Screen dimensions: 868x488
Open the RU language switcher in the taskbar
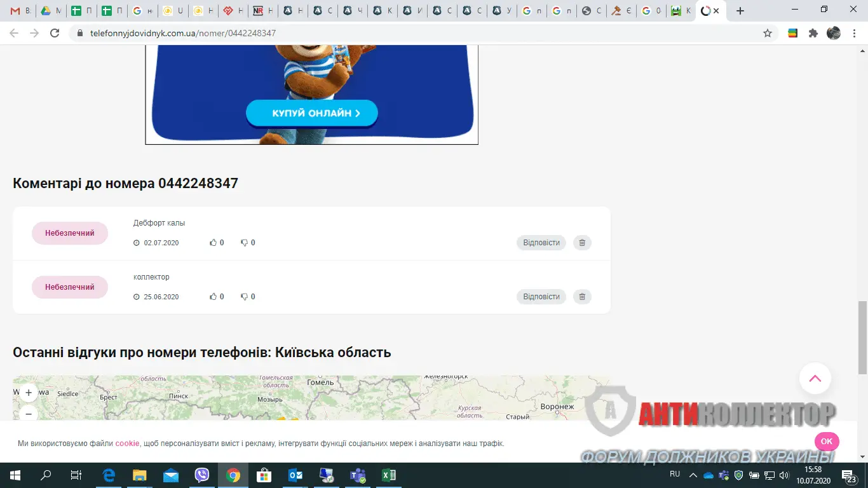coord(675,475)
